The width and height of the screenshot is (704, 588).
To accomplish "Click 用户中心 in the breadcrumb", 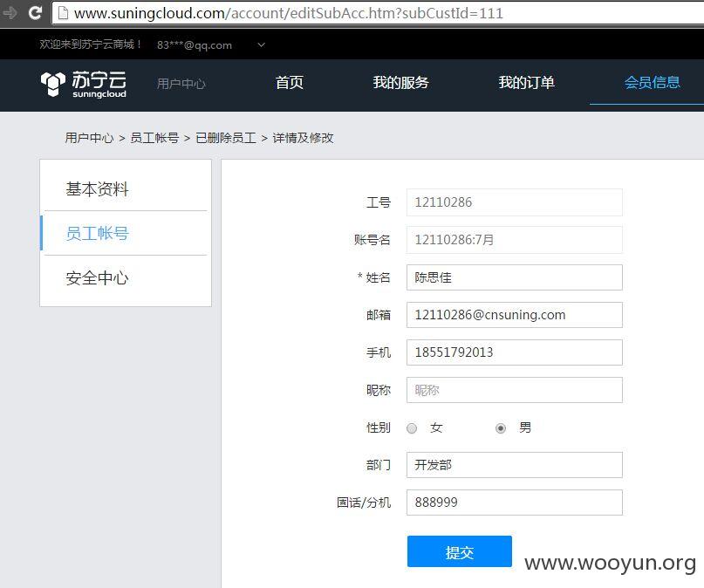I will point(89,138).
